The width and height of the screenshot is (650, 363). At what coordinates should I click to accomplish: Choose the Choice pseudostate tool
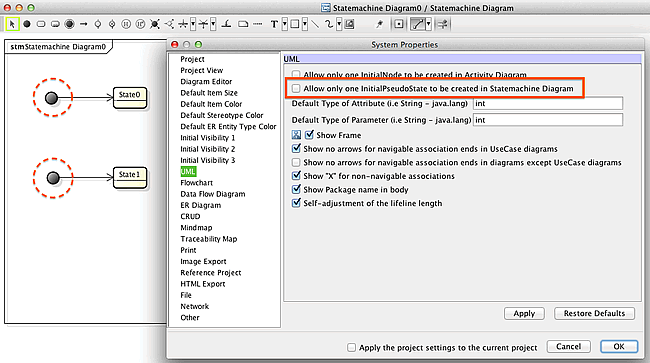point(169,24)
